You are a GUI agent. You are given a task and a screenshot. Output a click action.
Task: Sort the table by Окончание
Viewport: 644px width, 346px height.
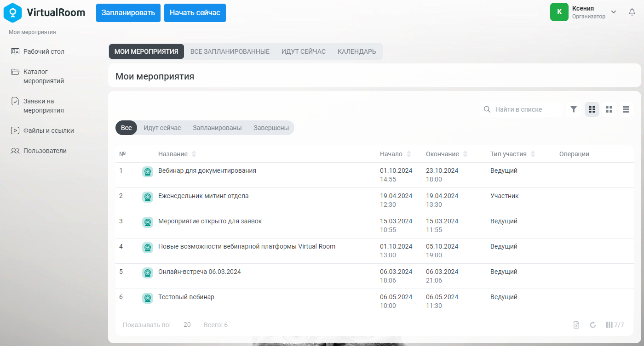coord(465,154)
